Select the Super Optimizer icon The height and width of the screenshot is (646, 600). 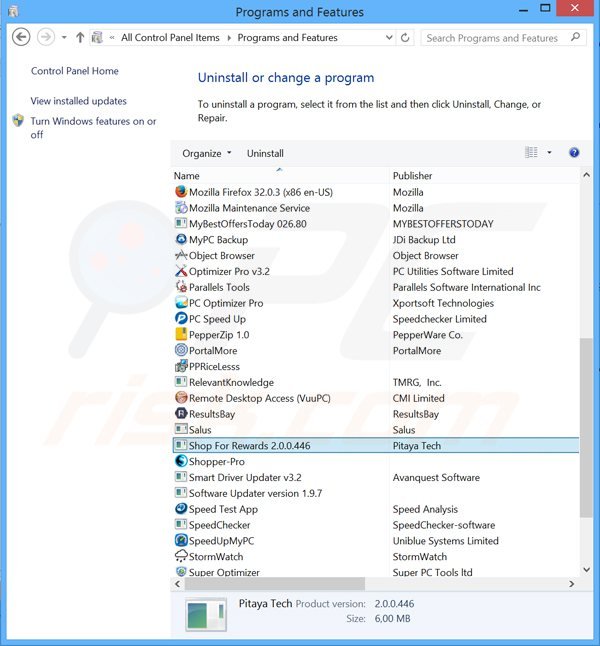pyautogui.click(x=181, y=572)
